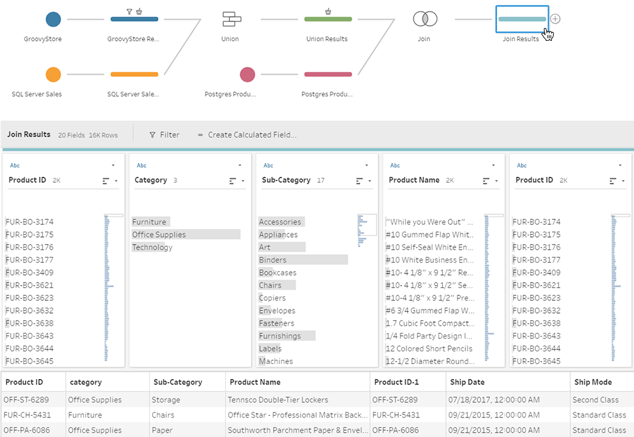The height and width of the screenshot is (437, 634).
Task: Change data type Abc of last Product ID card
Action: [522, 165]
